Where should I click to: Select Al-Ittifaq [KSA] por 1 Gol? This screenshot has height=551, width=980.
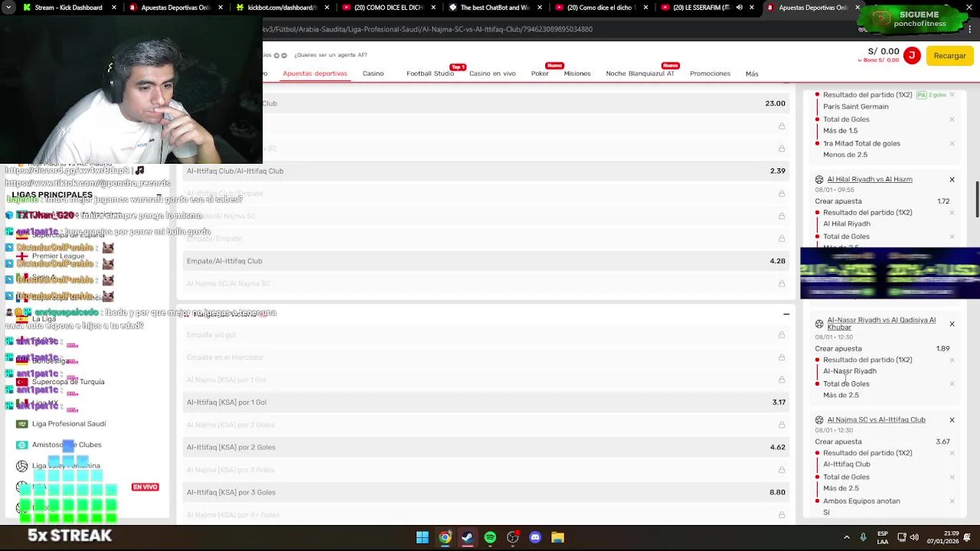pos(485,403)
